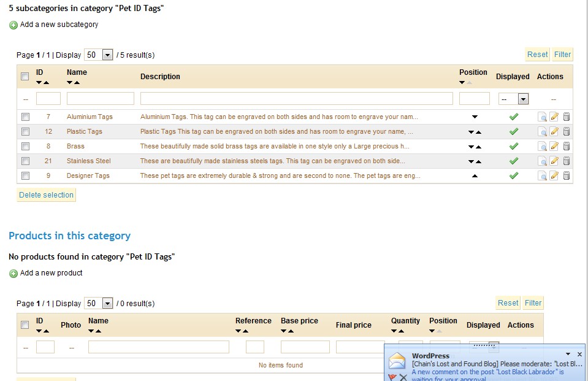The width and height of the screenshot is (588, 381).
Task: Open the Display count dropdown for products
Action: coord(107,303)
